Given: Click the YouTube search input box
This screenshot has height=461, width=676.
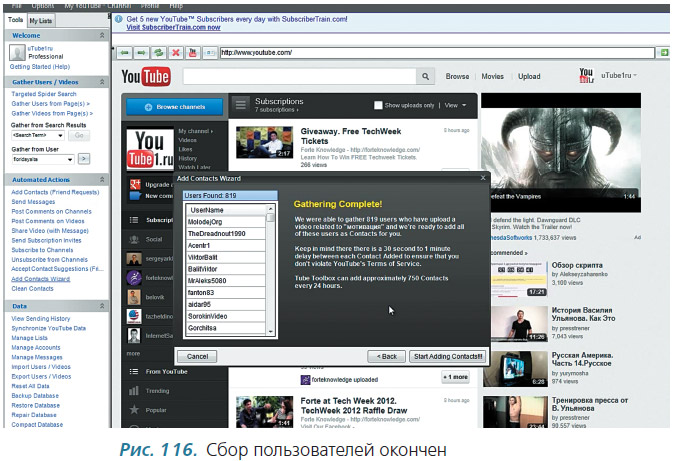Looking at the screenshot, I should coord(300,76).
